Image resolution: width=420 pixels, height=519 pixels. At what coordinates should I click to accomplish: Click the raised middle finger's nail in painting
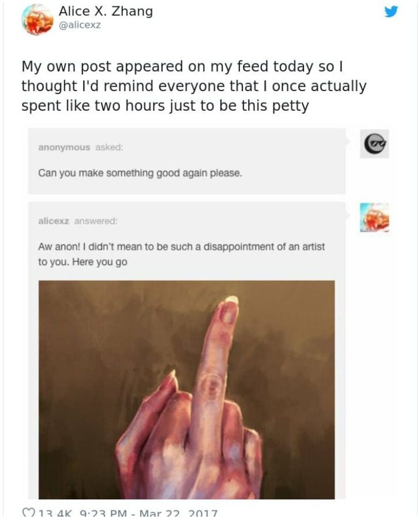tap(231, 300)
